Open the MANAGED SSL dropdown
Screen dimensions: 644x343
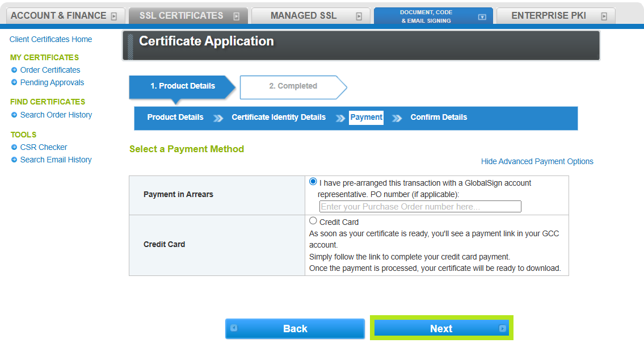coord(359,15)
